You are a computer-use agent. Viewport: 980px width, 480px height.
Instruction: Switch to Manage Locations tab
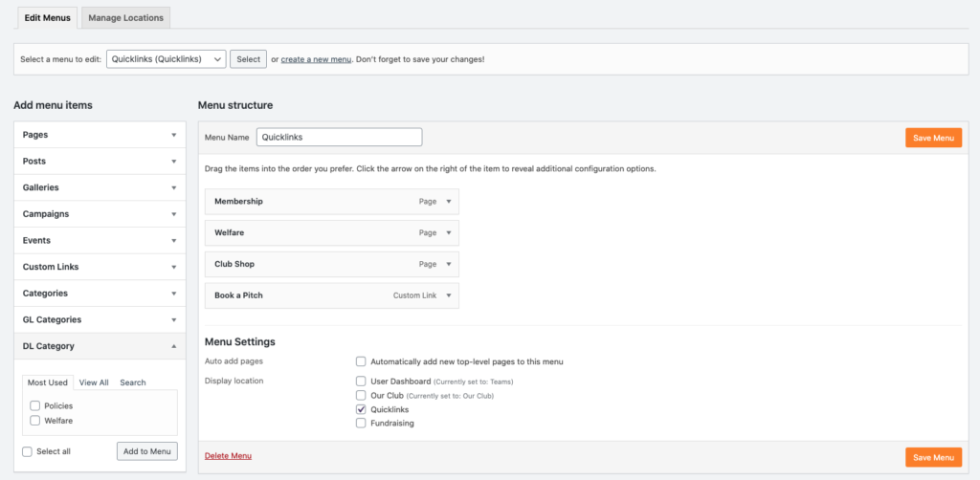(x=125, y=18)
